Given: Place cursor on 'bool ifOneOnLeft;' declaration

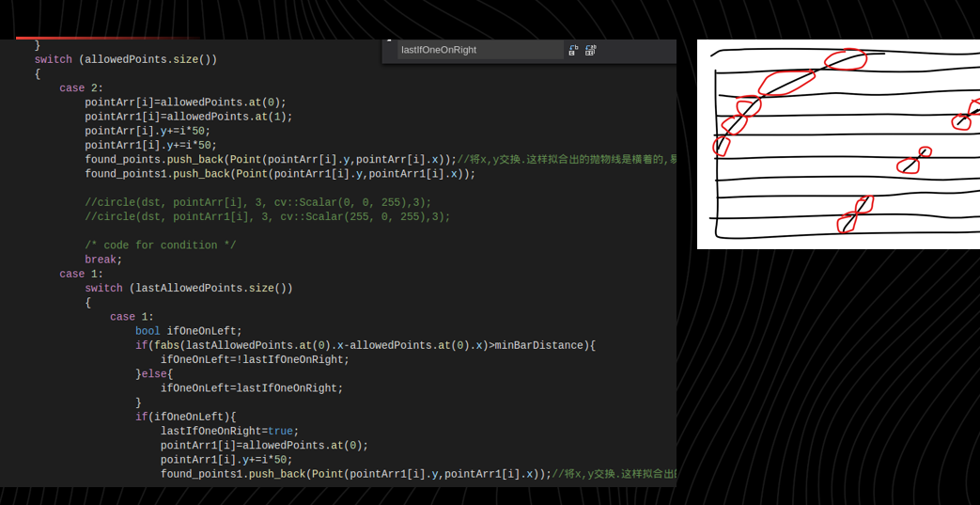Looking at the screenshot, I should coord(188,331).
